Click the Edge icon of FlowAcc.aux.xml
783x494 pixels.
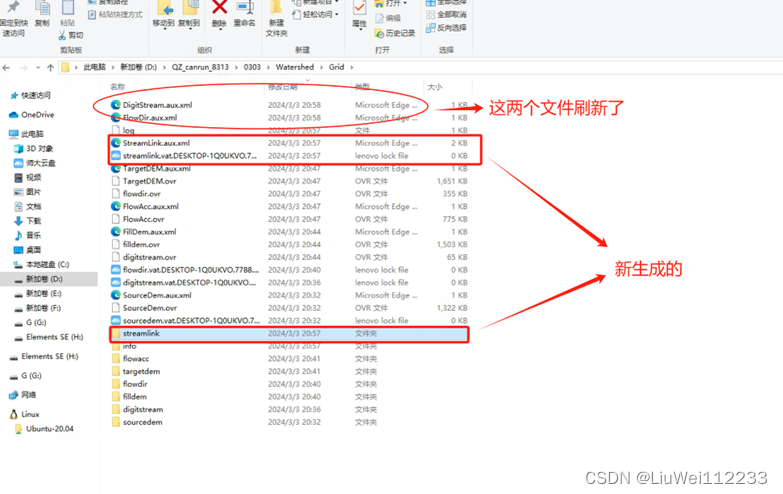click(x=115, y=206)
